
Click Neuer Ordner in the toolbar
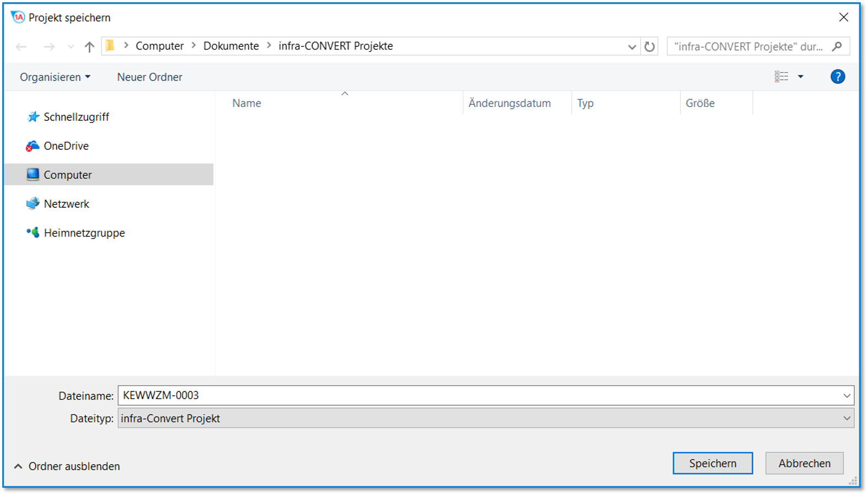(x=149, y=77)
